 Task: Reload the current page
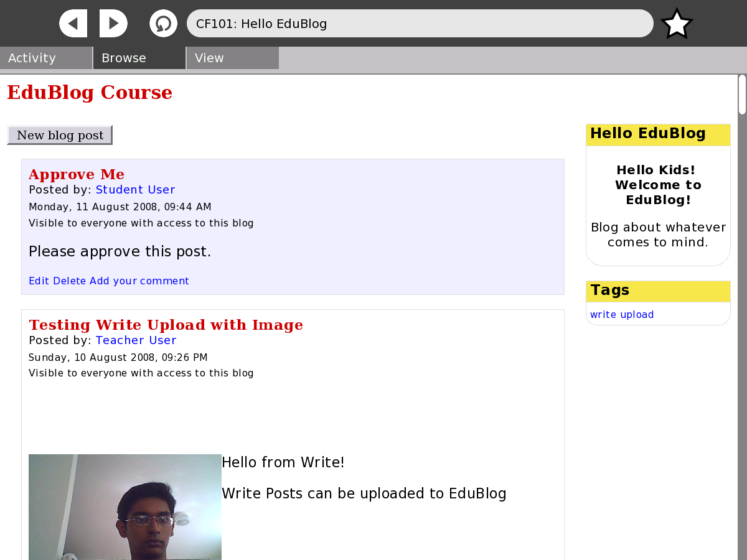[163, 24]
